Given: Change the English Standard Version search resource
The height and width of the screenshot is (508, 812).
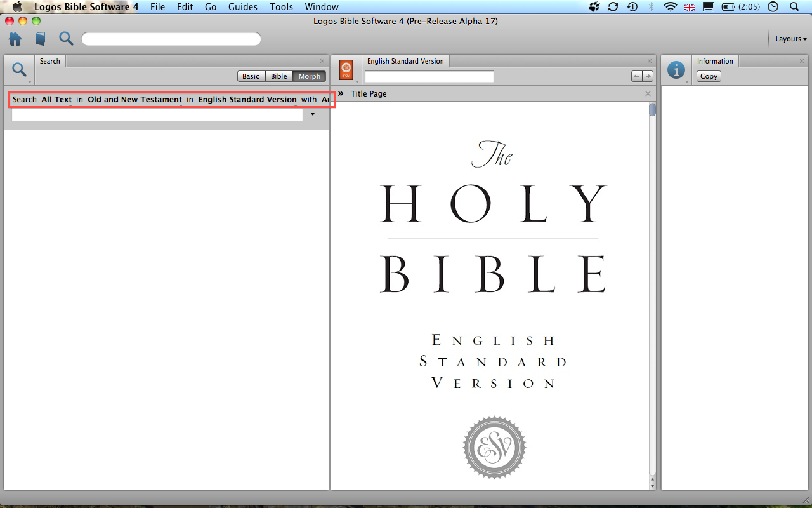Looking at the screenshot, I should click(247, 100).
